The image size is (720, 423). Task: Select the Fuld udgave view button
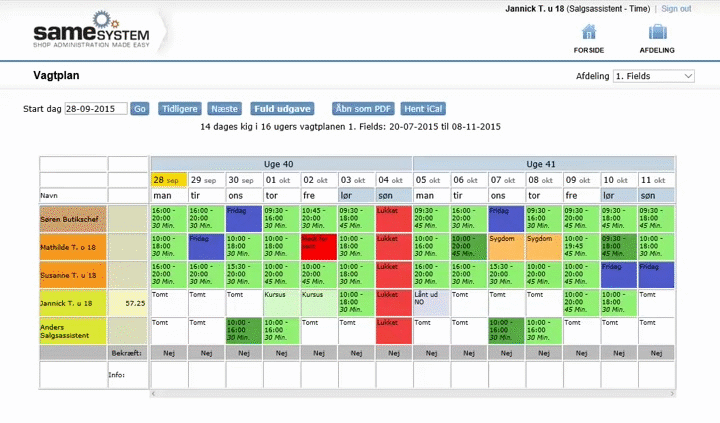coord(282,108)
